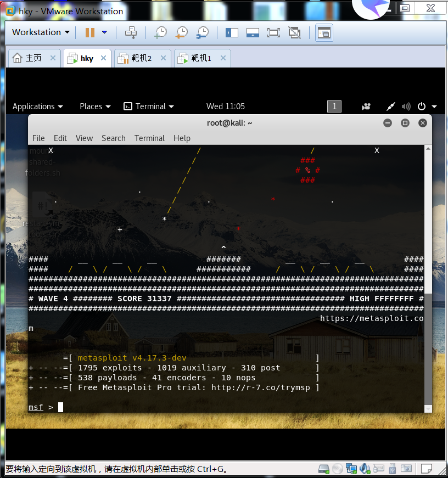Toggle the console view button

(x=324, y=32)
